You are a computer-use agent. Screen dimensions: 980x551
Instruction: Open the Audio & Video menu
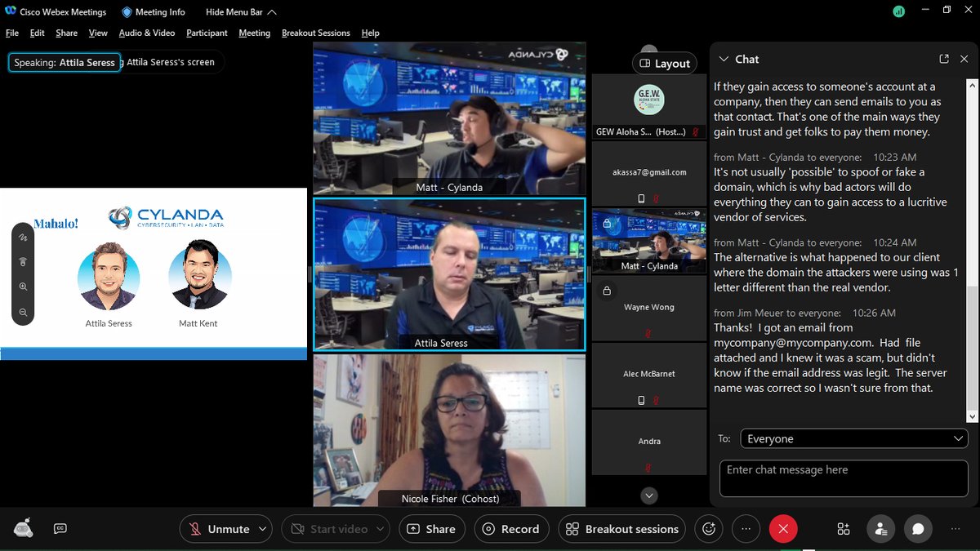[x=147, y=33]
